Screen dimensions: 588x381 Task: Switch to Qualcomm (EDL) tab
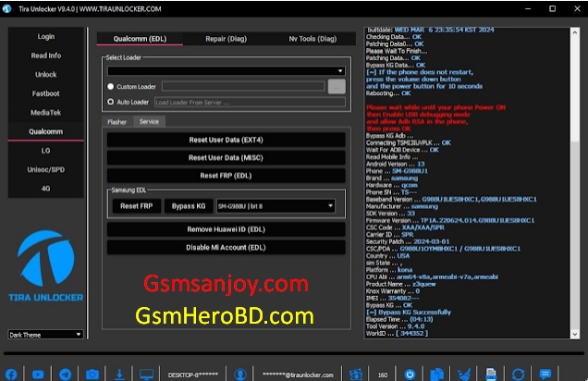[x=140, y=39]
